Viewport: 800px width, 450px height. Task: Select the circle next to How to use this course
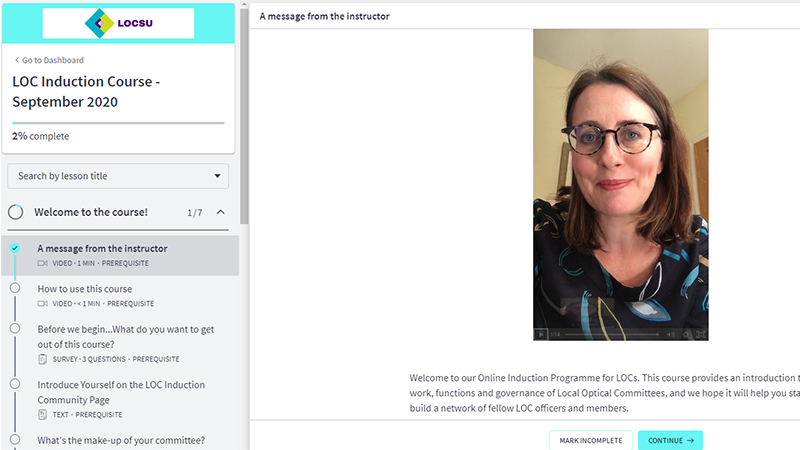click(15, 288)
